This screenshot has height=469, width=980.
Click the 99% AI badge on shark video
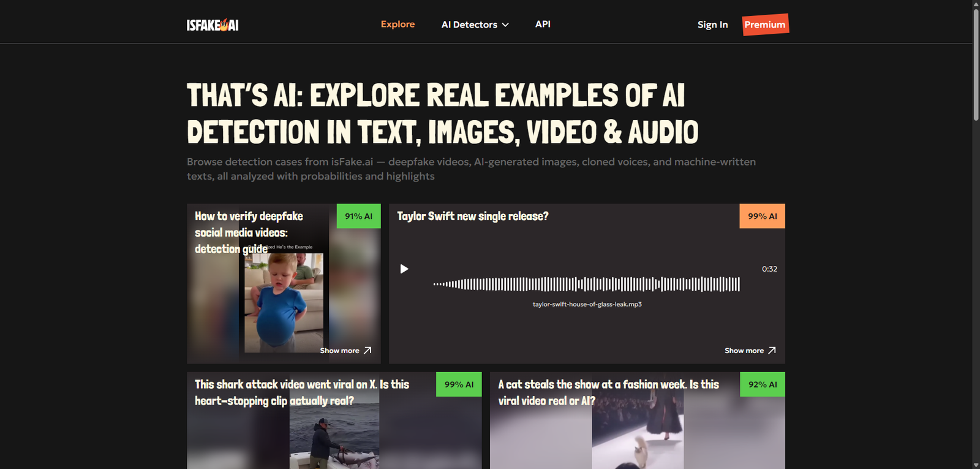click(x=459, y=384)
